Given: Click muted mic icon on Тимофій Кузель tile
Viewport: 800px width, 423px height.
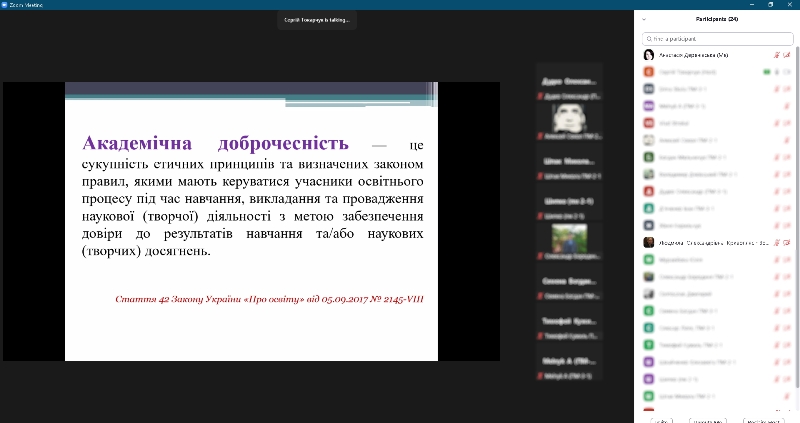Looking at the screenshot, I should click(x=540, y=336).
